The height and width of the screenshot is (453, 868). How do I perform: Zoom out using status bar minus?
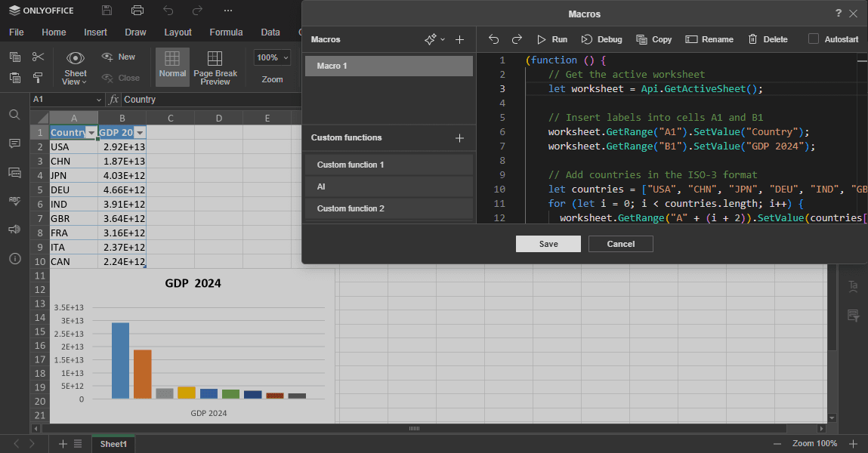(777, 444)
